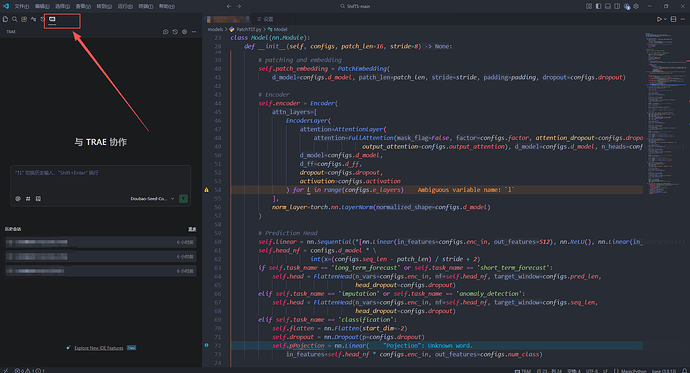Open the 文件 (File) menu
The image size is (690, 373).
22,6
